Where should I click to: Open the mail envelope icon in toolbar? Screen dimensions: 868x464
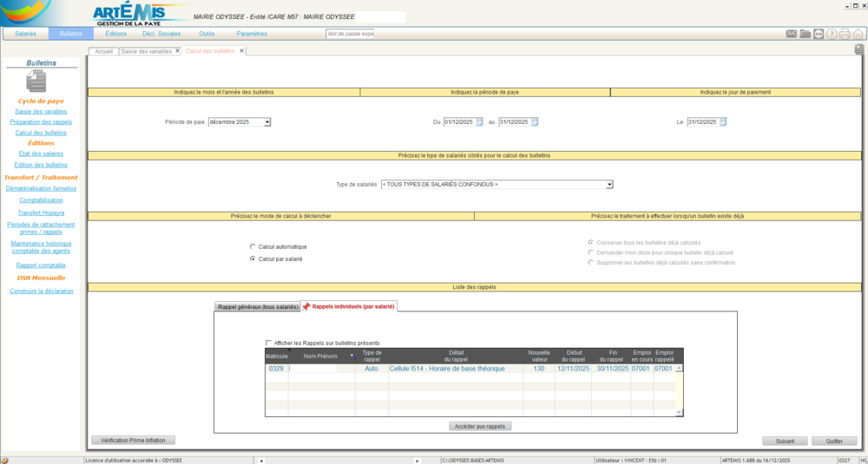[x=792, y=34]
